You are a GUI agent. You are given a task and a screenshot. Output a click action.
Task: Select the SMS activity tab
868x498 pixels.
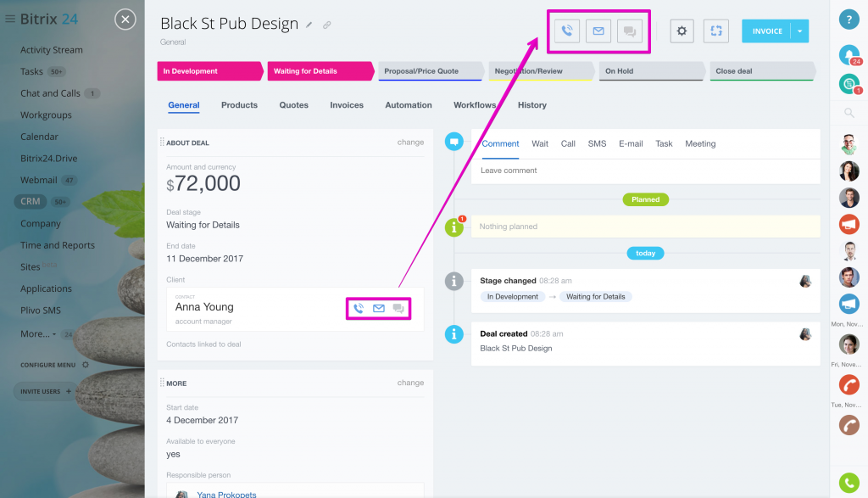click(597, 143)
